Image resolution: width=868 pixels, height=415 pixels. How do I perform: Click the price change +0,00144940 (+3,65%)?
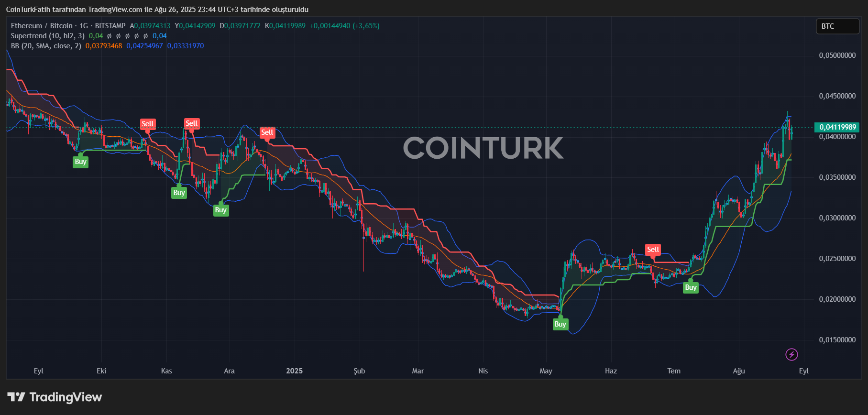(x=345, y=26)
